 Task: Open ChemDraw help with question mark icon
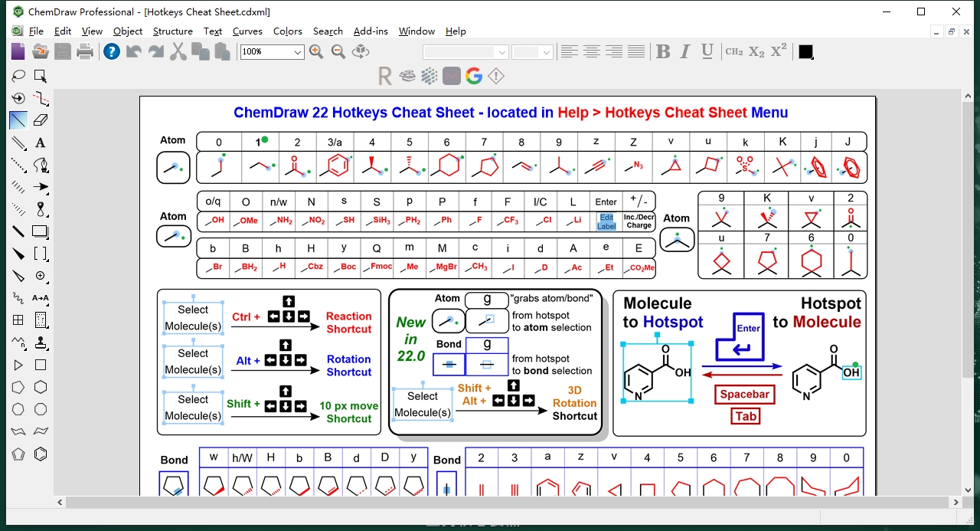click(112, 51)
